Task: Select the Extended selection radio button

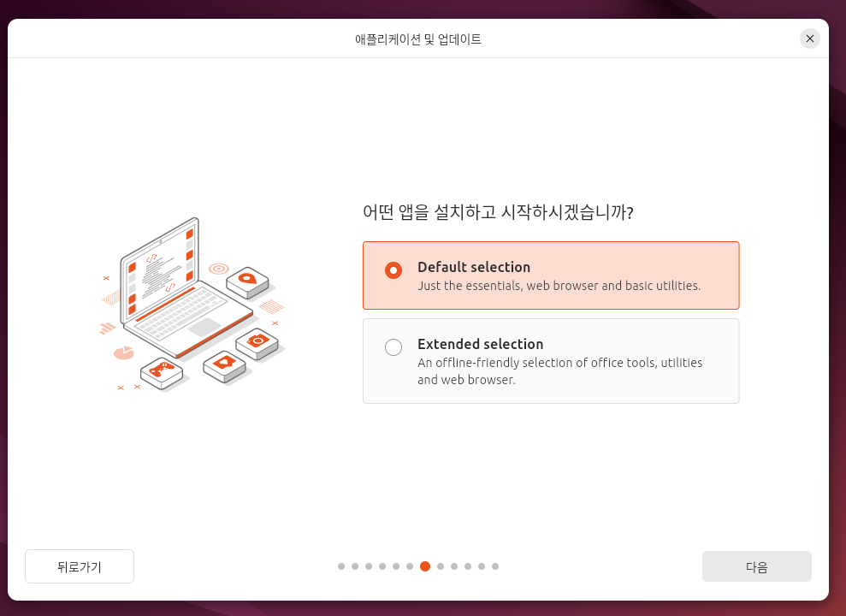Action: coord(393,346)
